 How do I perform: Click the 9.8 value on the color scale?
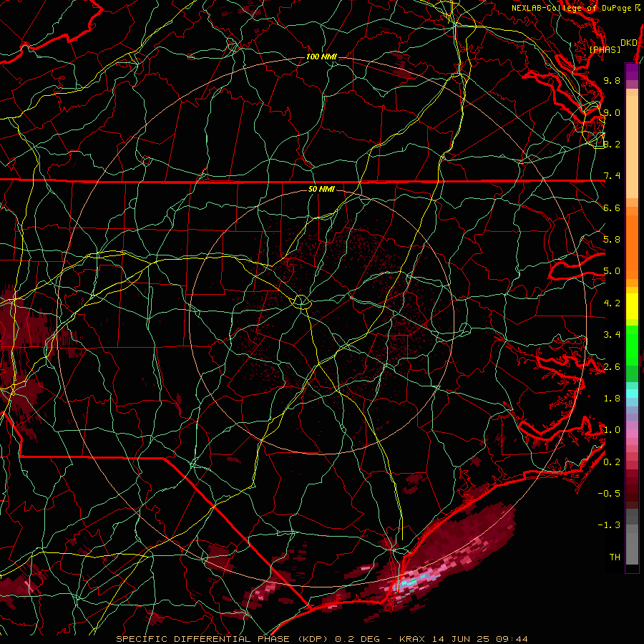612,80
